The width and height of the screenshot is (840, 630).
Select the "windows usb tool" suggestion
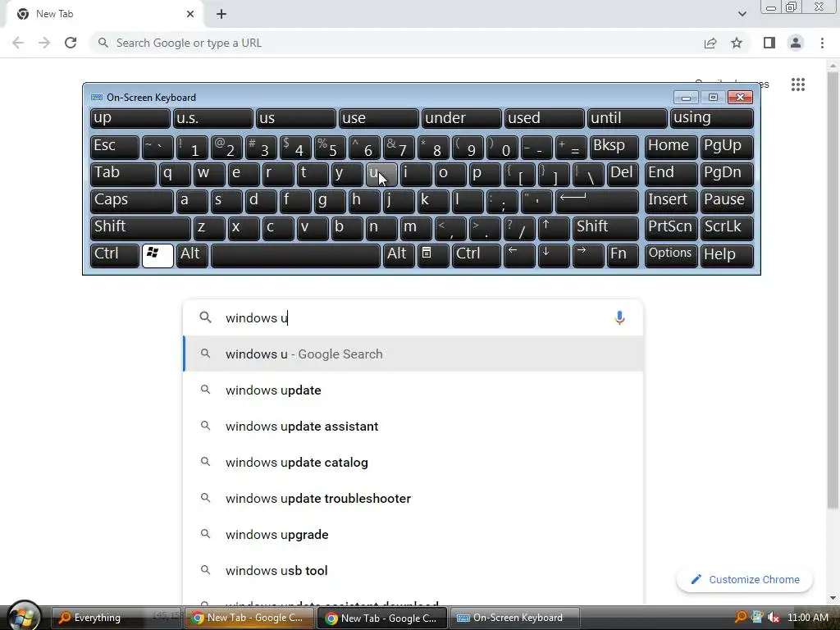coord(413,570)
